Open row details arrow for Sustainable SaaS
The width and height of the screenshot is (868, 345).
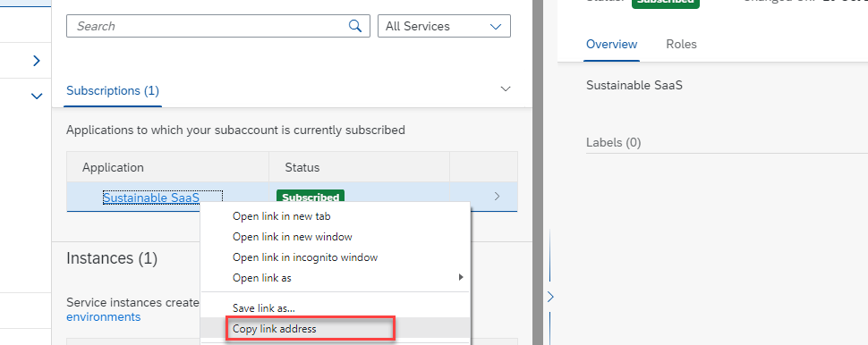coord(497,196)
